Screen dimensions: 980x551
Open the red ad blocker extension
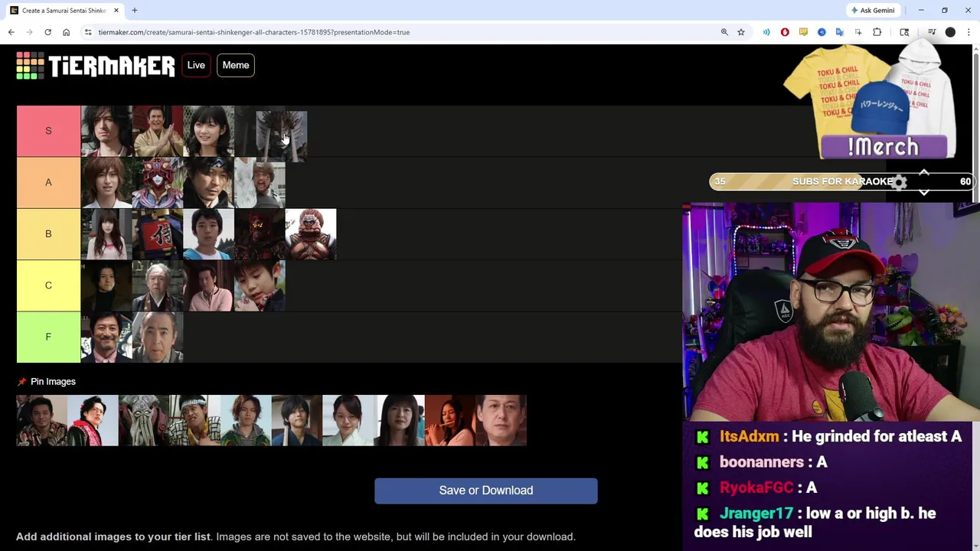[x=785, y=32]
